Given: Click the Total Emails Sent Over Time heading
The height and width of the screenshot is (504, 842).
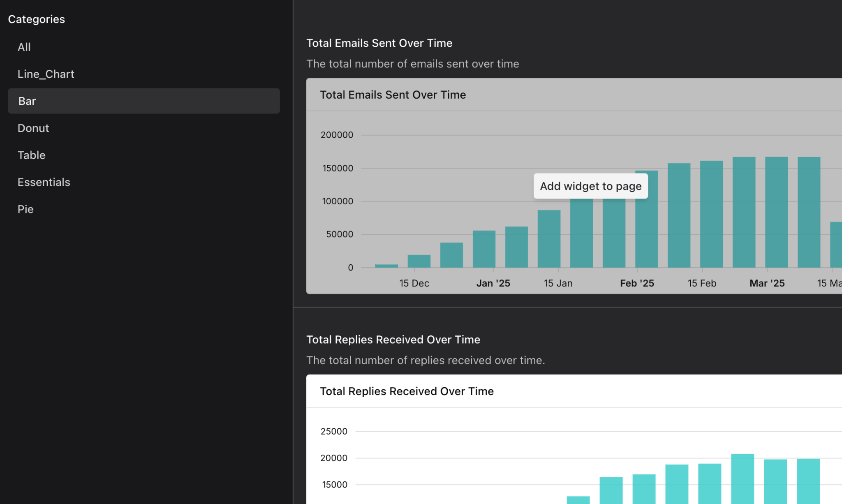Looking at the screenshot, I should pyautogui.click(x=379, y=43).
